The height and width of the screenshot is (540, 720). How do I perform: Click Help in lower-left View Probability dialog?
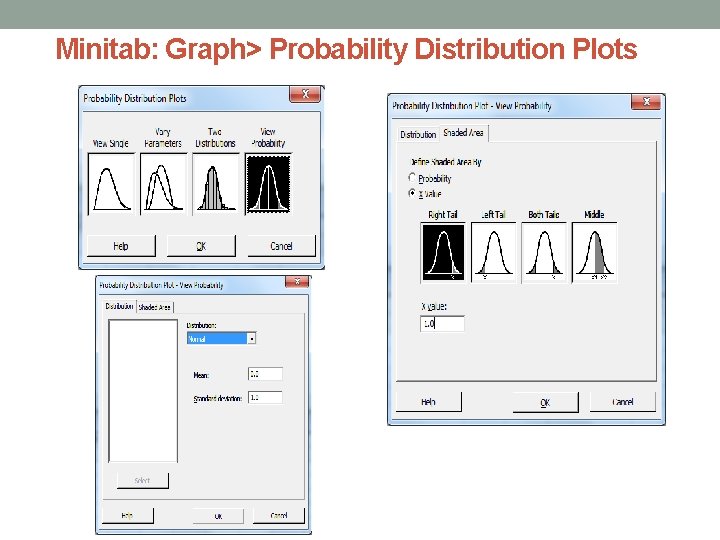128,516
